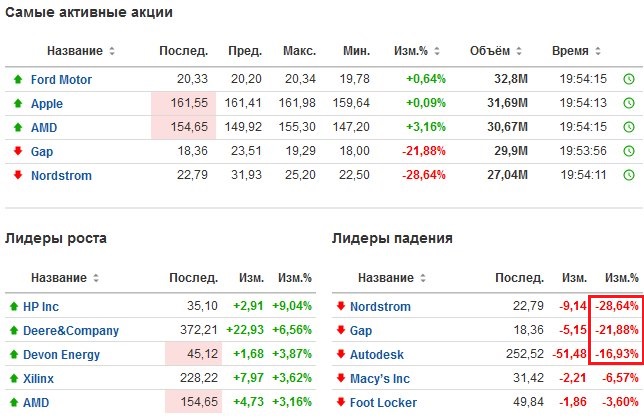Open the Autodesk stock link
This screenshot has width=644, height=419.
coord(377,355)
